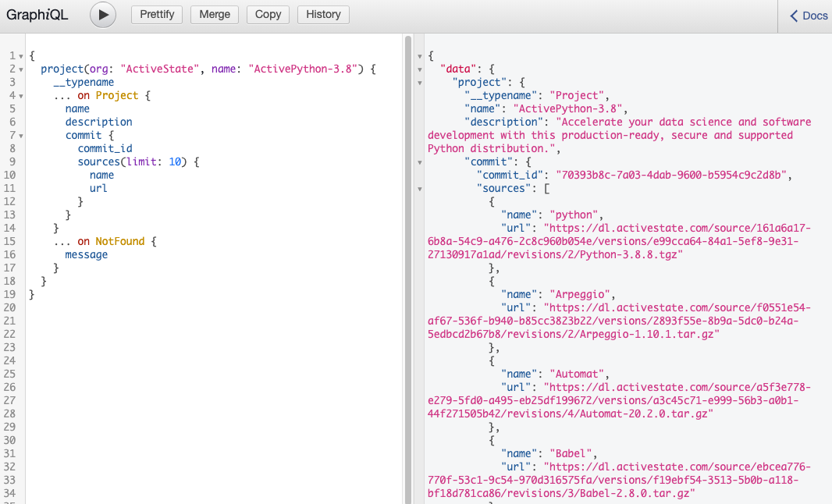Click the "ActiveState" org string in query
The image size is (832, 504).
click(x=160, y=69)
